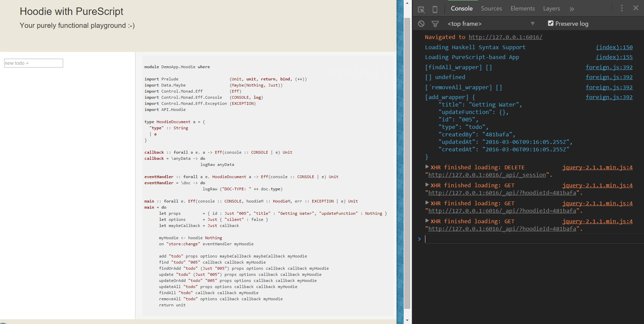The image size is (644, 324).
Task: Open jquery-2.1.1.min.js:4 link for DELETE request
Action: [597, 167]
